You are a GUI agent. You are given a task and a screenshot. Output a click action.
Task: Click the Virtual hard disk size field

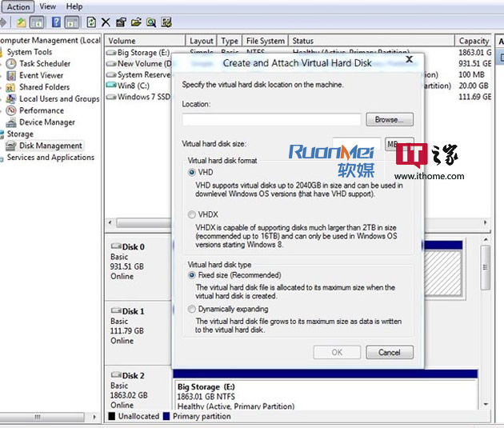point(357,143)
